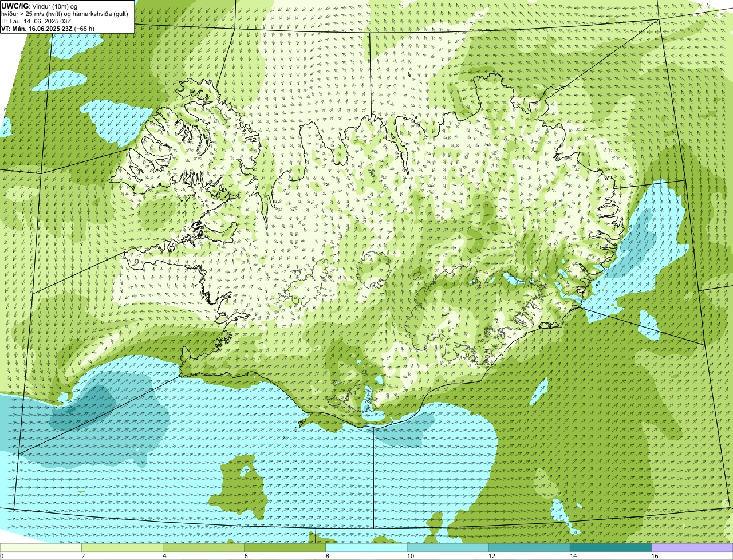
Task: Click the legend tick label '6'
Action: tap(246, 556)
